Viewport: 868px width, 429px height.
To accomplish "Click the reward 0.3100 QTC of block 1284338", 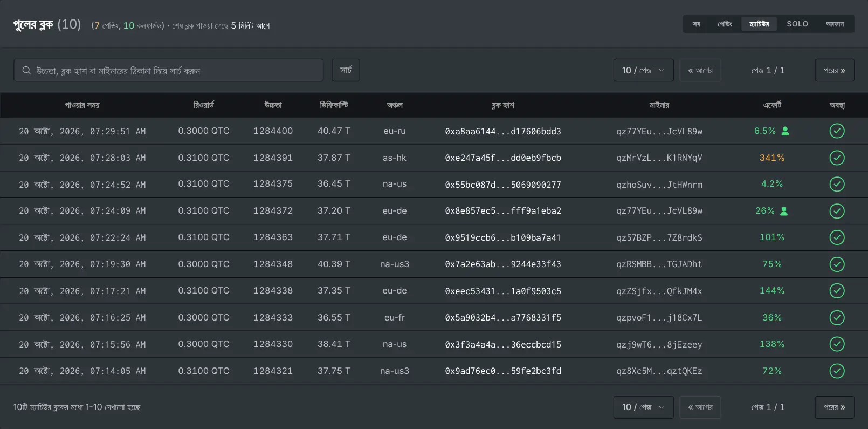I will (x=204, y=290).
